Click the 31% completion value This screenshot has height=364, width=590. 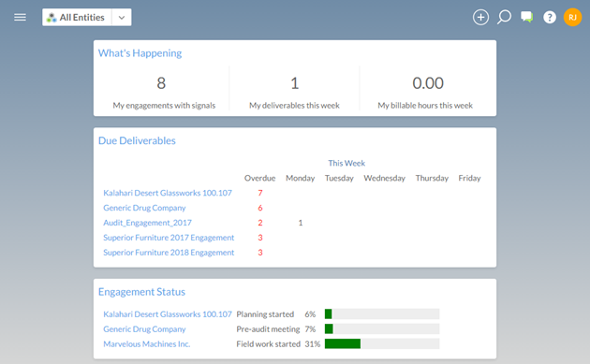tap(312, 344)
